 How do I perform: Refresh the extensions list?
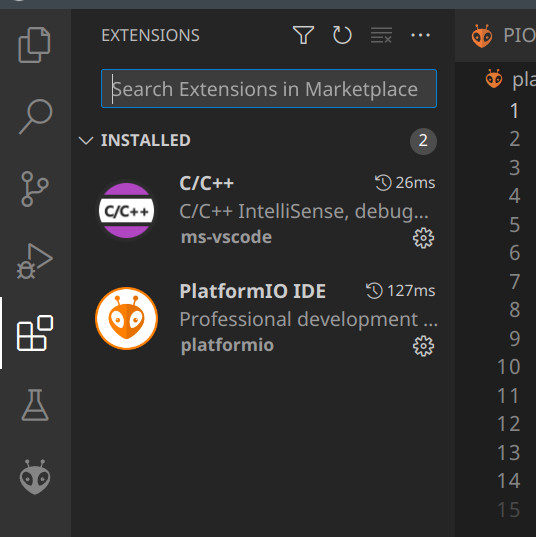[342, 35]
